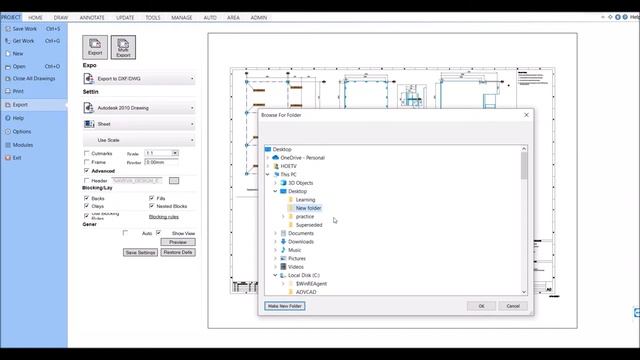This screenshot has width=640, height=360.
Task: Click the folder tree vertical scrollbar thumb
Action: [524, 165]
